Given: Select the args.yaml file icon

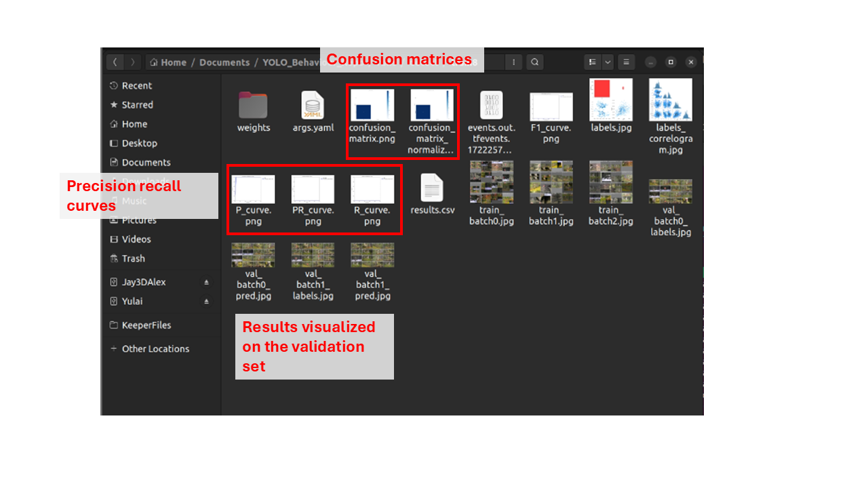Looking at the screenshot, I should pyautogui.click(x=313, y=106).
